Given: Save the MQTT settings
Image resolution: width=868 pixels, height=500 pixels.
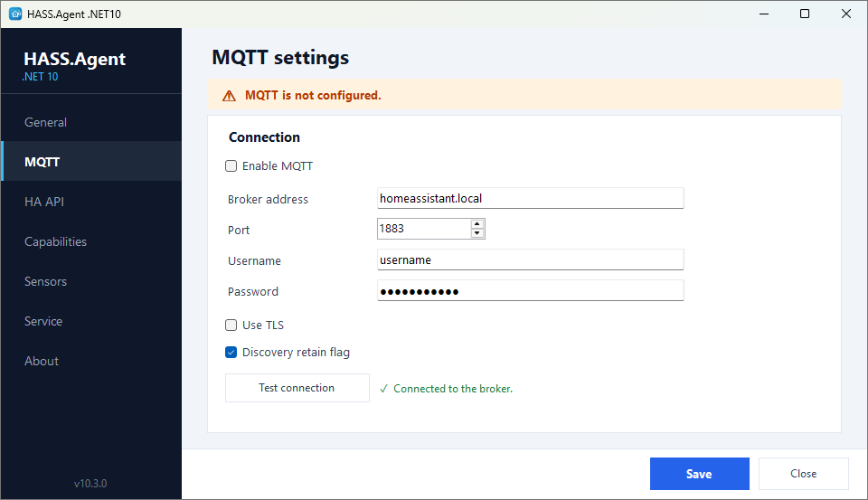Looking at the screenshot, I should [x=699, y=474].
